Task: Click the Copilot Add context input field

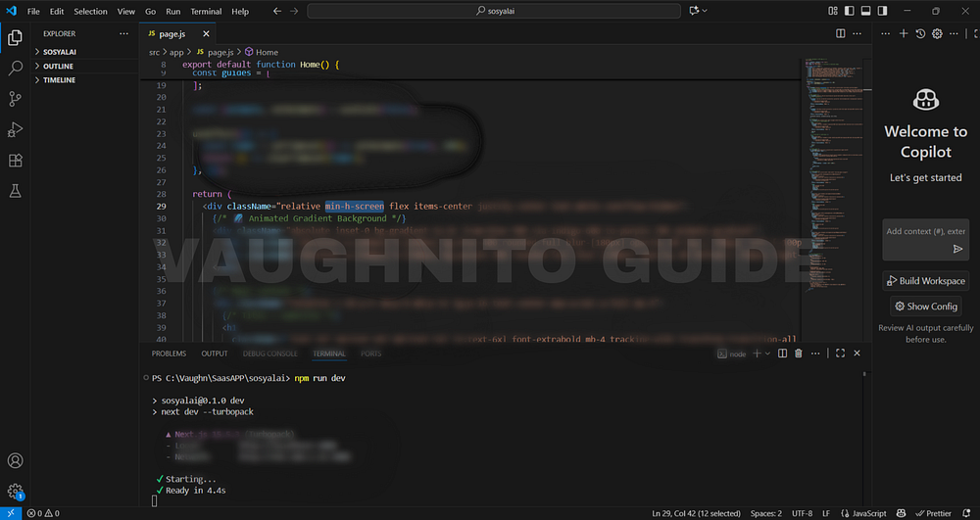Action: pos(926,231)
